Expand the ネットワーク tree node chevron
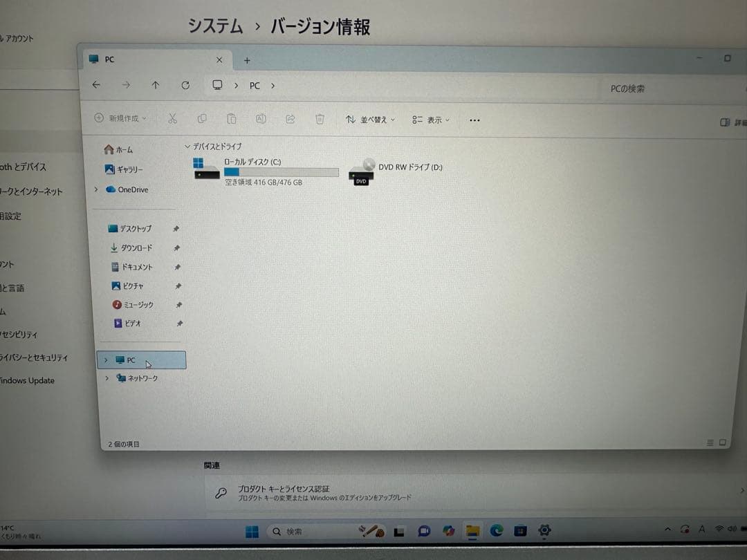747x560 pixels. pyautogui.click(x=107, y=377)
